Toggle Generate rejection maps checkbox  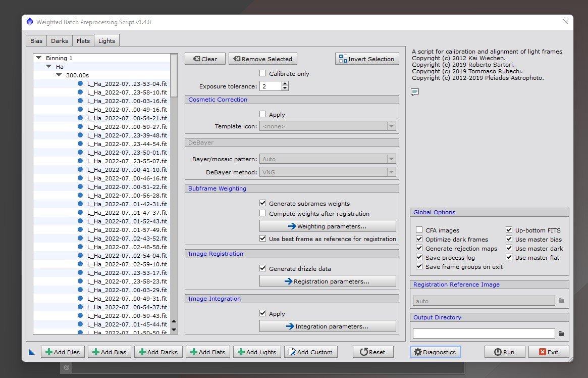[x=419, y=248]
